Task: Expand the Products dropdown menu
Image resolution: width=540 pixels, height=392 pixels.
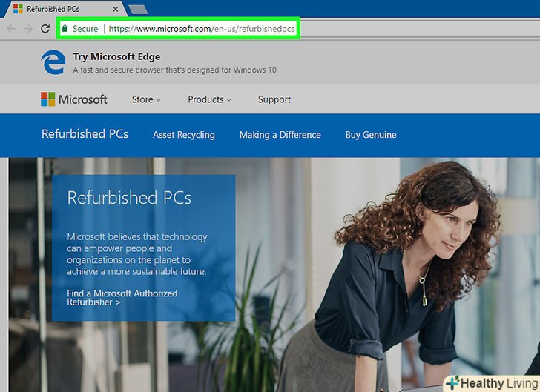Action: pyautogui.click(x=209, y=99)
